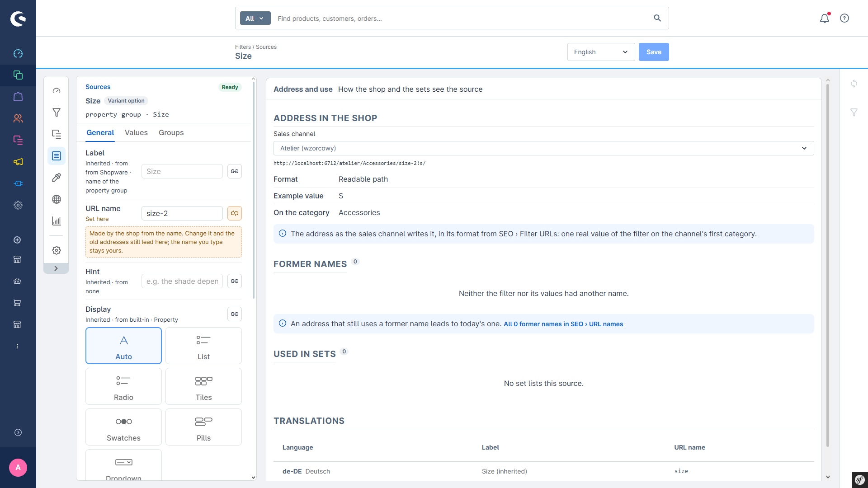
Task: Expand the Sales channel Atelier dropdown
Action: (x=543, y=148)
